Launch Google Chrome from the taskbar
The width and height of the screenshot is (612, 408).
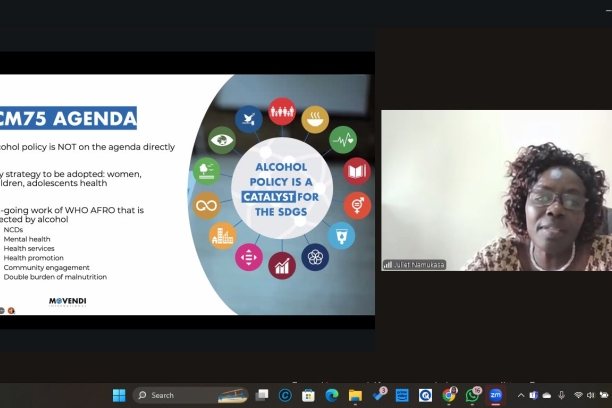[449, 395]
